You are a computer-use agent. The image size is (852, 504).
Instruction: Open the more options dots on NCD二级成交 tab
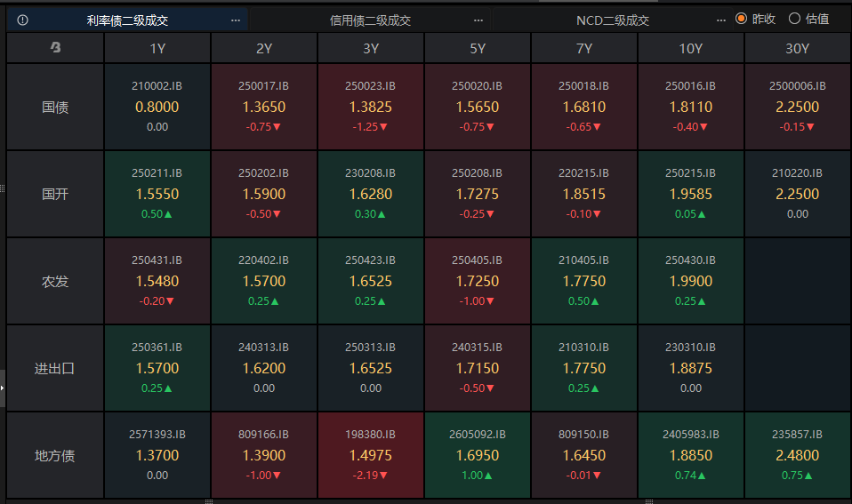point(721,20)
